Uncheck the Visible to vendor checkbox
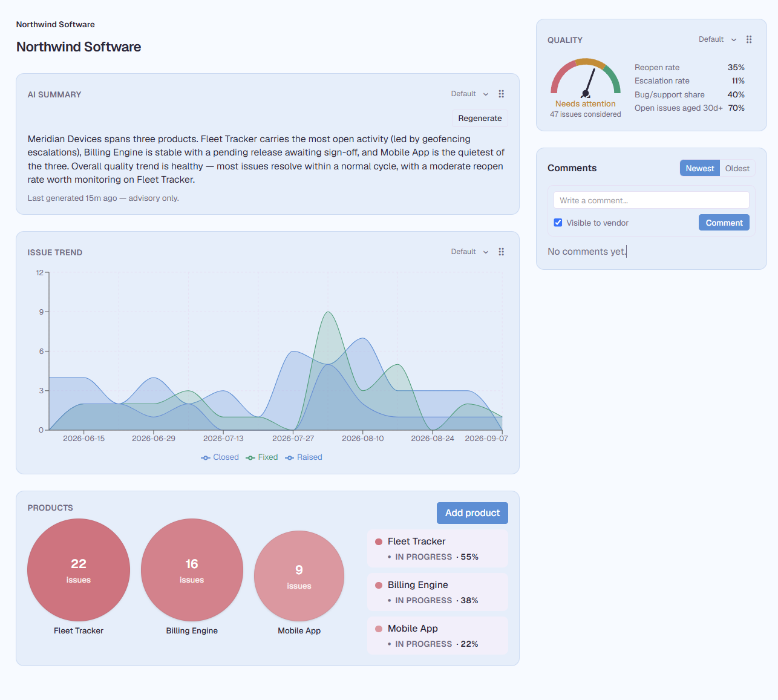Image resolution: width=778 pixels, height=700 pixels. coord(558,223)
